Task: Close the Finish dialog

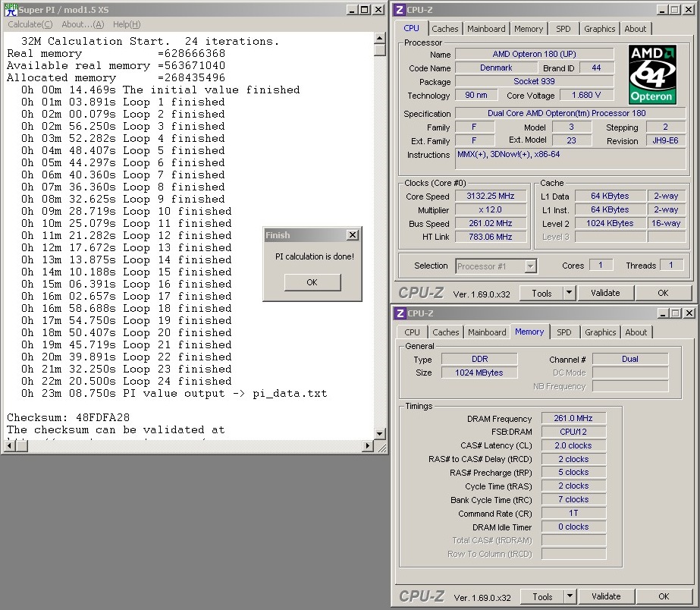Action: (352, 235)
